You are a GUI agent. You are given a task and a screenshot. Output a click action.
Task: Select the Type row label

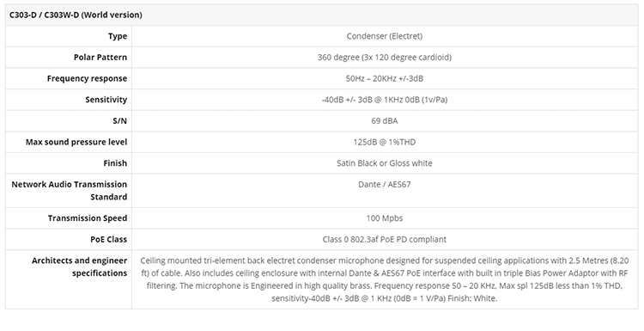[118, 36]
